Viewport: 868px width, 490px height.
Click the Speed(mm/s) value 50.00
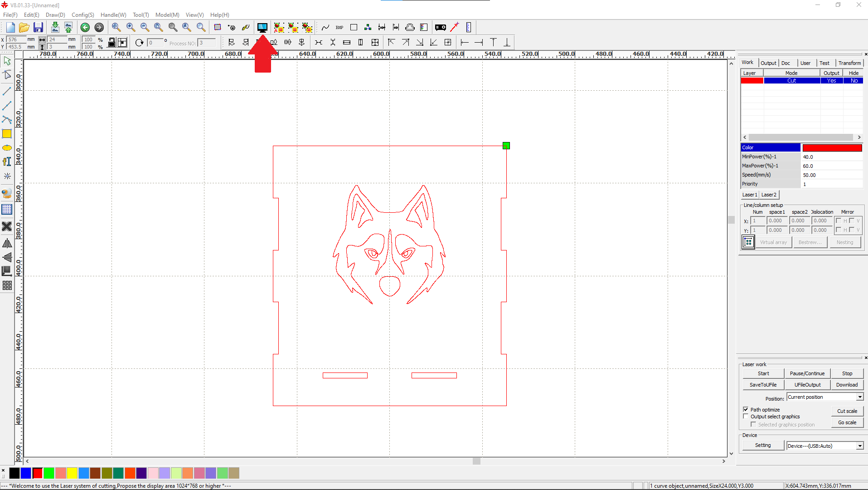coord(832,175)
